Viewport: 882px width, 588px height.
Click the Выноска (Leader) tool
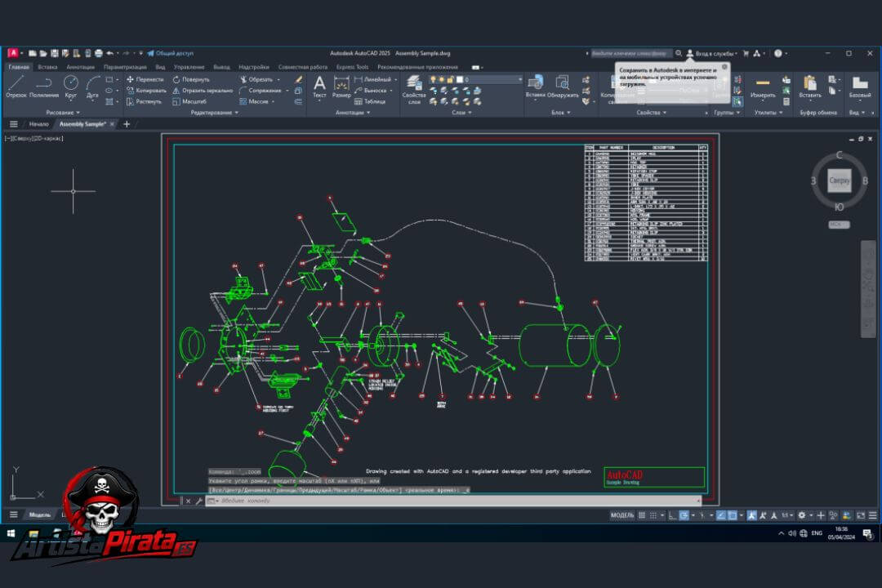pyautogui.click(x=370, y=90)
